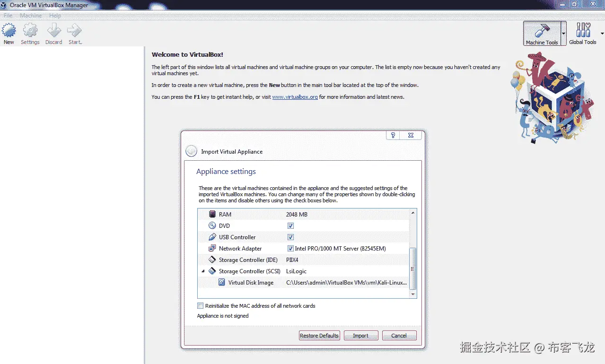
Task: Click the RAM chip icon
Action: [212, 214]
